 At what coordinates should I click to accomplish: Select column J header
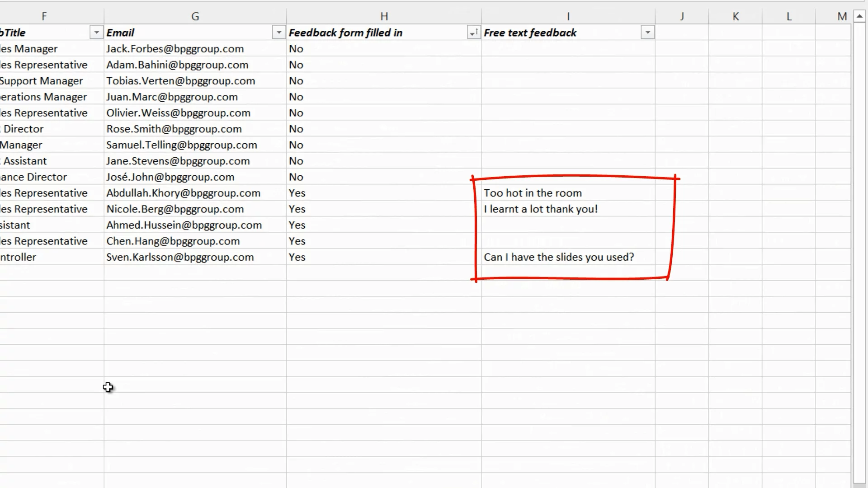[x=682, y=16]
